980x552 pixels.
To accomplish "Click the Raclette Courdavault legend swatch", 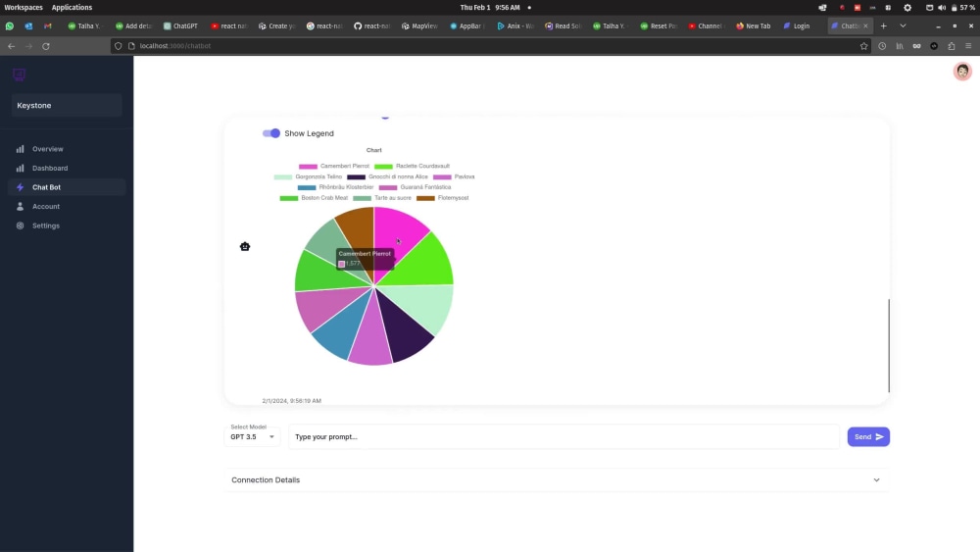I will click(383, 167).
